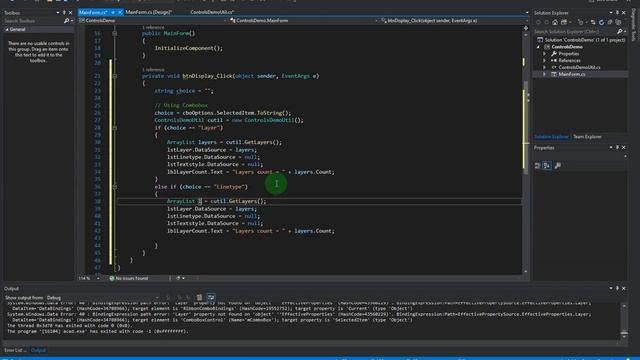Expand MainForm.cs node in Solution Explorer
Viewport: 640px width, 360px height.
pyautogui.click(x=544, y=74)
